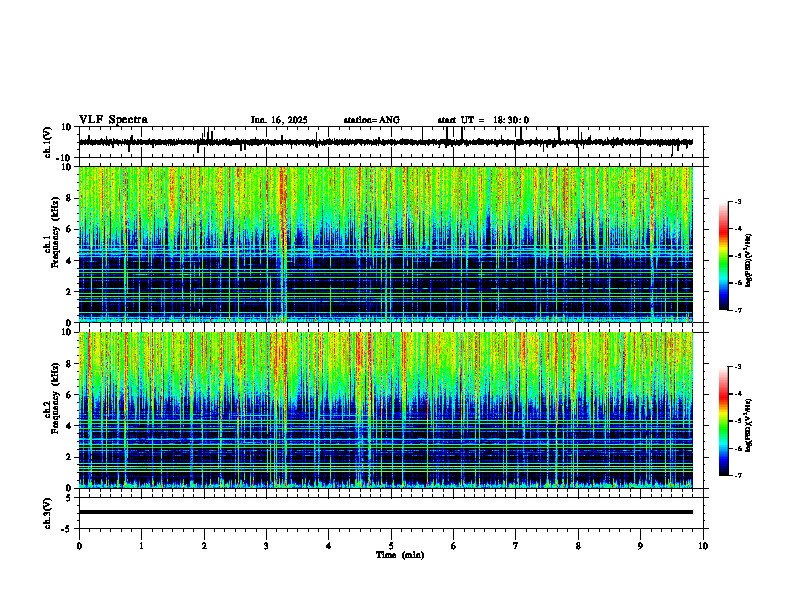
Task: Click the '2' kHz tick on ch.2 frequency axis
Action: [69, 457]
